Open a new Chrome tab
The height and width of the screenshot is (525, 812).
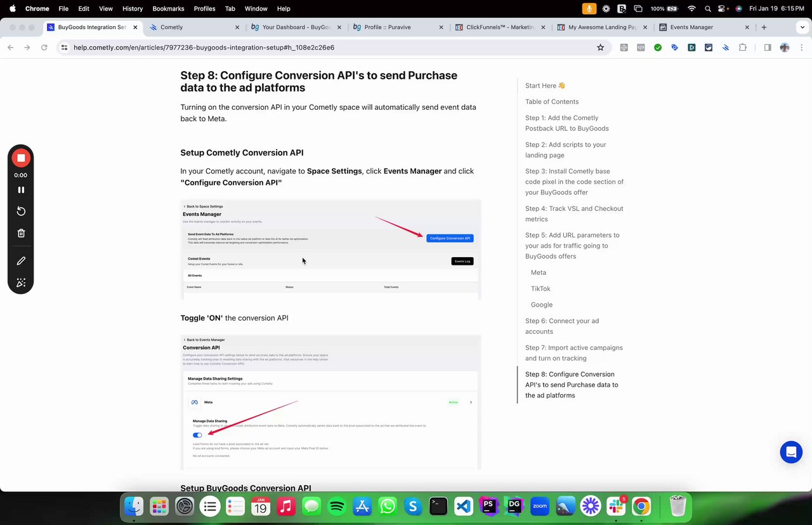click(x=764, y=27)
